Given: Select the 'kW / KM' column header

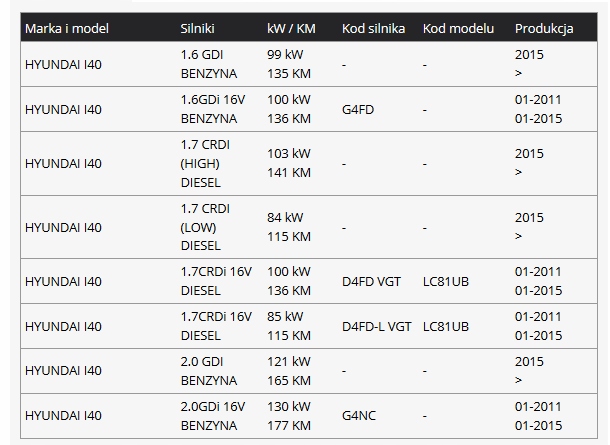Looking at the screenshot, I should 291,29.
